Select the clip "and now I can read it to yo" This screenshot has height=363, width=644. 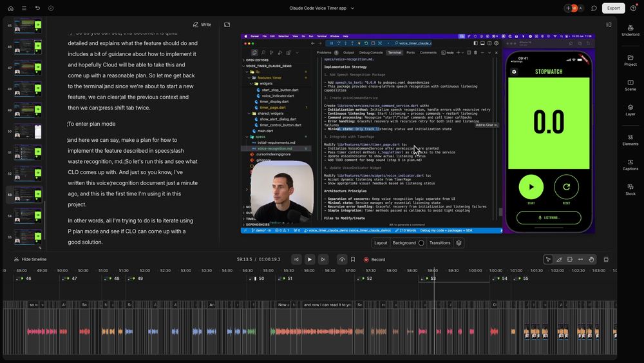click(327, 304)
